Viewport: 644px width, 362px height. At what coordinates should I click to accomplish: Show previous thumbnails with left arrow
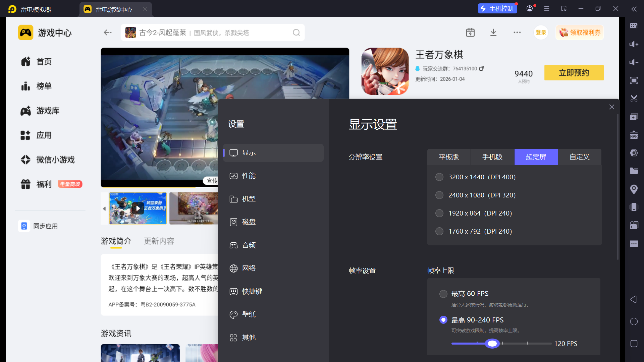(x=104, y=208)
